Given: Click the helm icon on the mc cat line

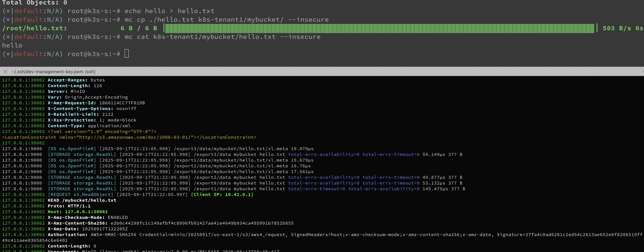Looking at the screenshot, I should 8,37.
